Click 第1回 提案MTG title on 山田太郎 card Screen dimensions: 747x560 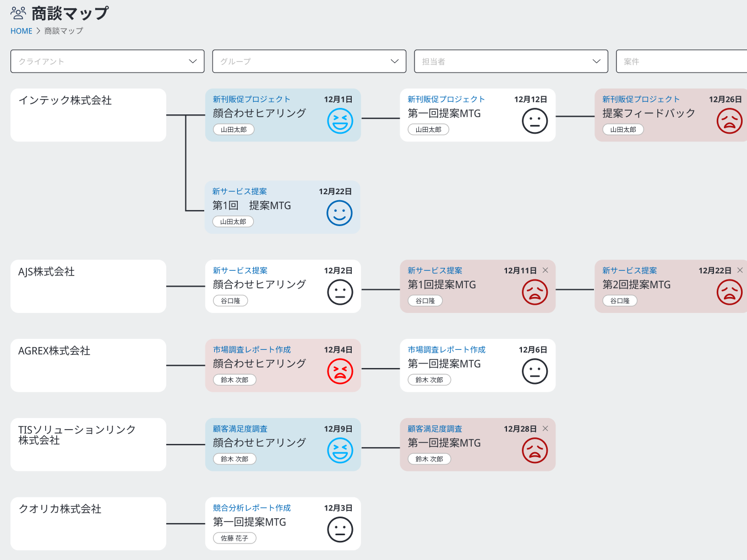coord(252,206)
